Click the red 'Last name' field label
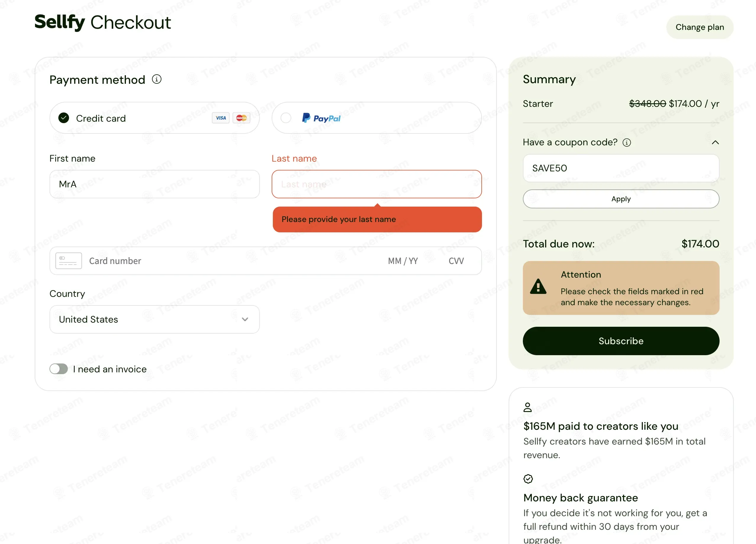756x544 pixels. pos(294,159)
